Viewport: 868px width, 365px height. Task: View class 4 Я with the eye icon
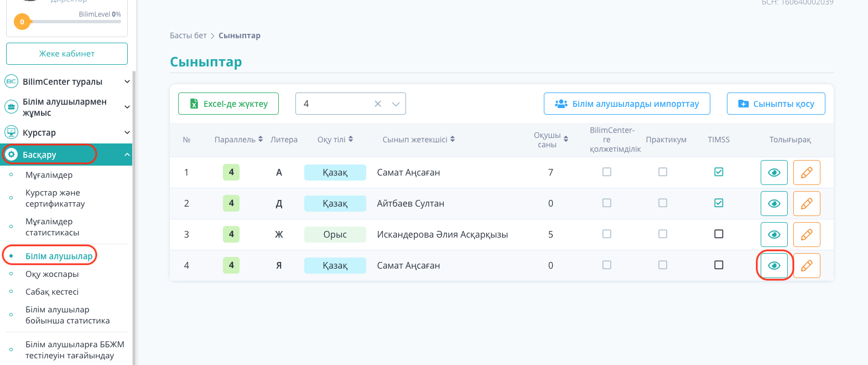pyautogui.click(x=774, y=265)
